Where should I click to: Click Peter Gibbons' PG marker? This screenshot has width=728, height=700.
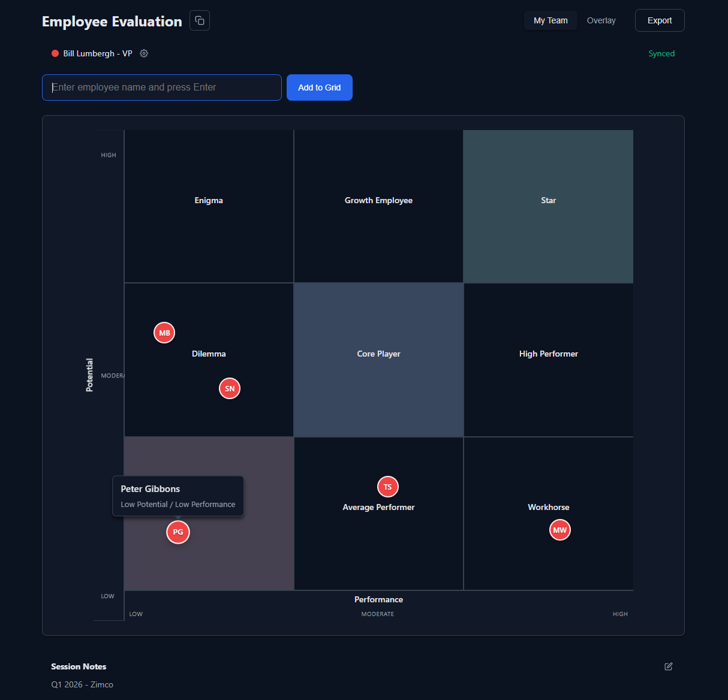click(178, 532)
